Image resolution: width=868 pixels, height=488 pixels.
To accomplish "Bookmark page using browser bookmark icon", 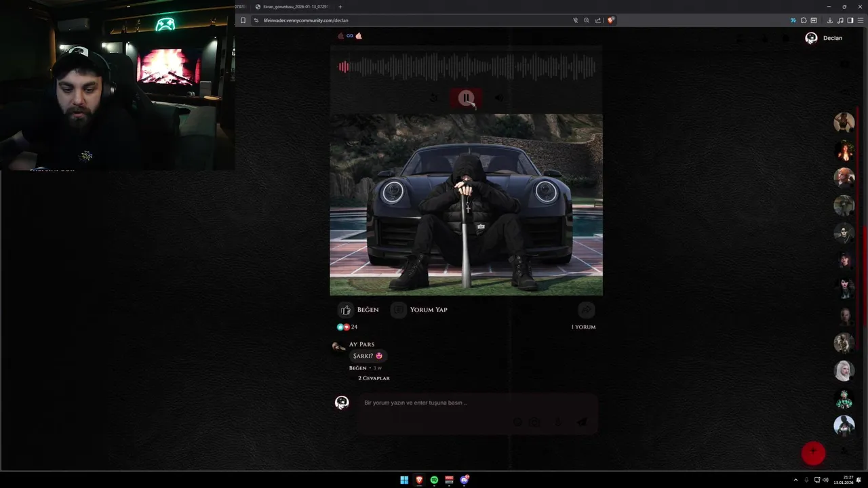I will tap(243, 20).
